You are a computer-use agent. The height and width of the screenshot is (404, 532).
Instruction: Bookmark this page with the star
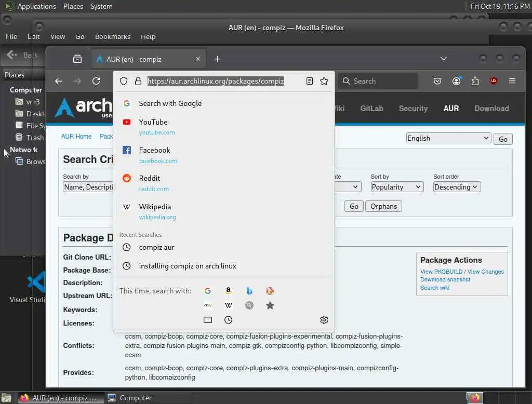coord(324,81)
